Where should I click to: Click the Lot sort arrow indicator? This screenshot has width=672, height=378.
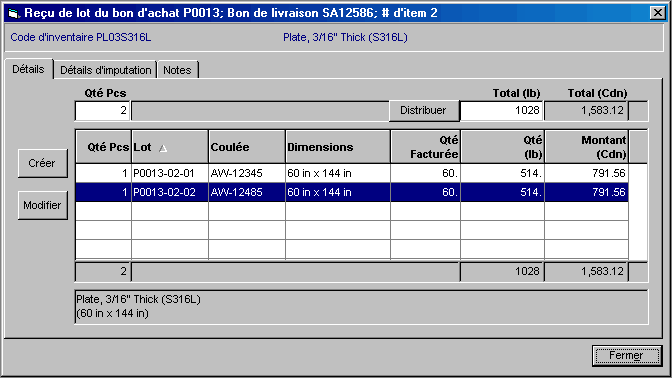163,148
